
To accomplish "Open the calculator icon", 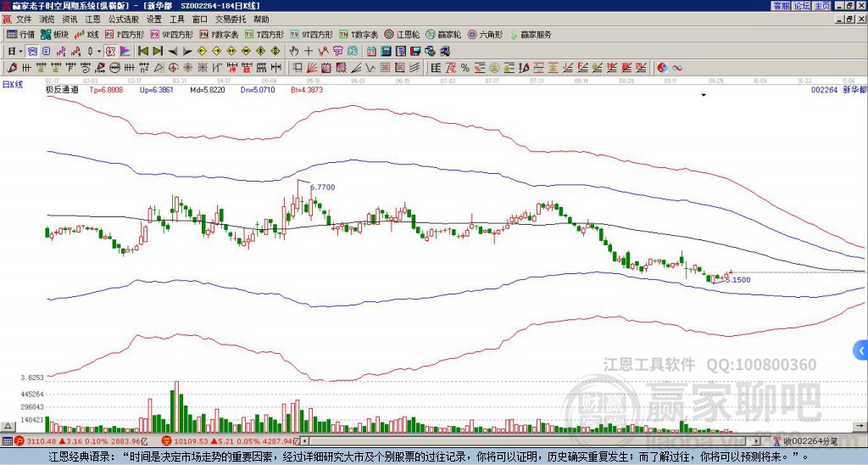I will pos(386,52).
